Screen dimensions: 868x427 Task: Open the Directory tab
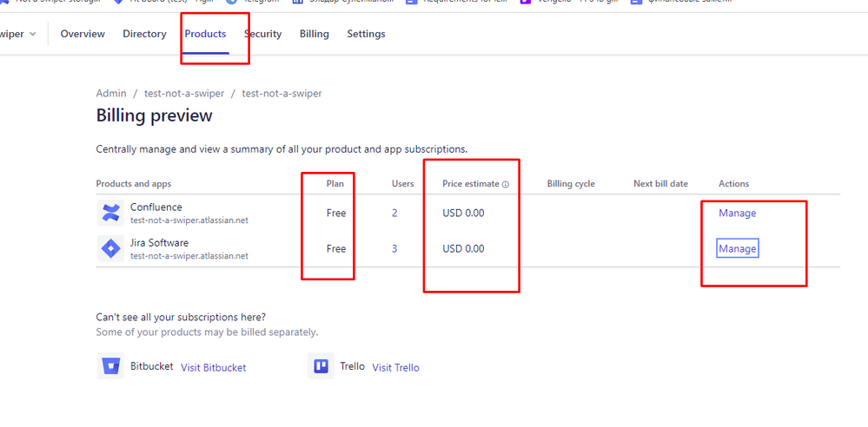(x=144, y=34)
